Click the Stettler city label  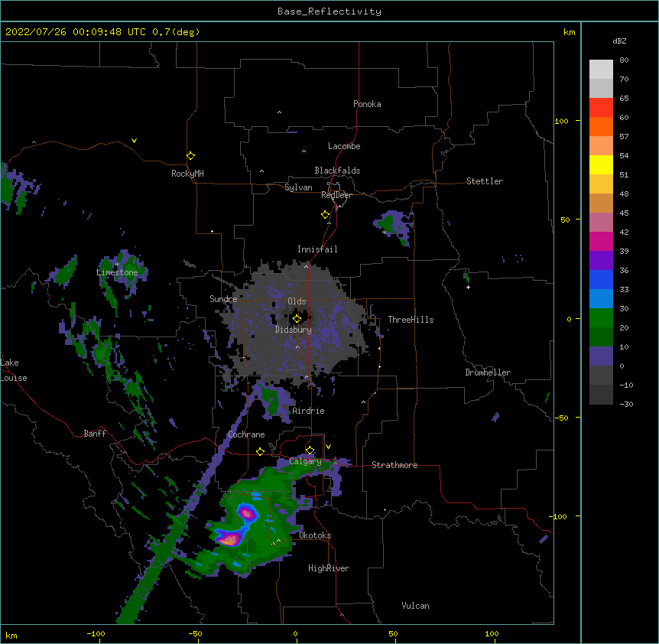tap(485, 181)
